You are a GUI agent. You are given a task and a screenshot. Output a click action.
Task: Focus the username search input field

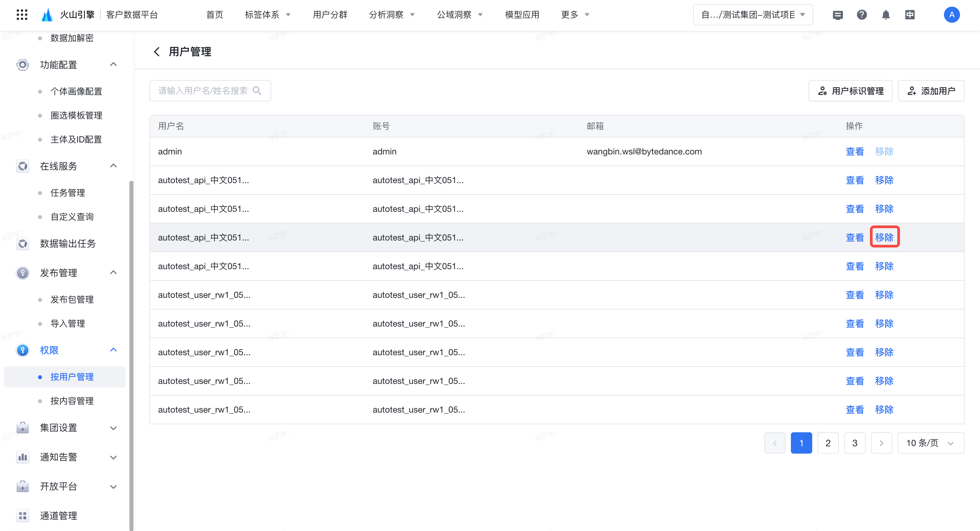point(210,90)
